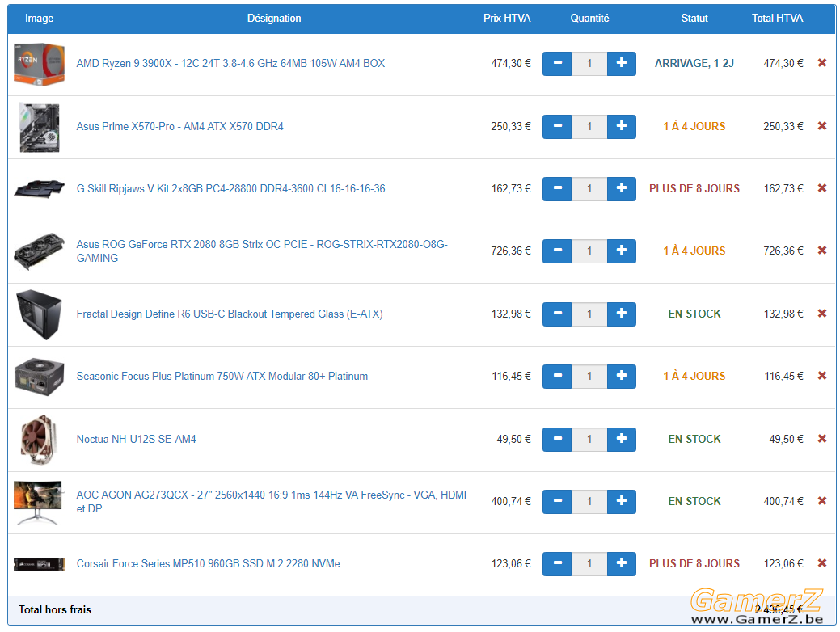
Task: Click the Noctua CPU cooler thumbnail
Action: [39, 440]
